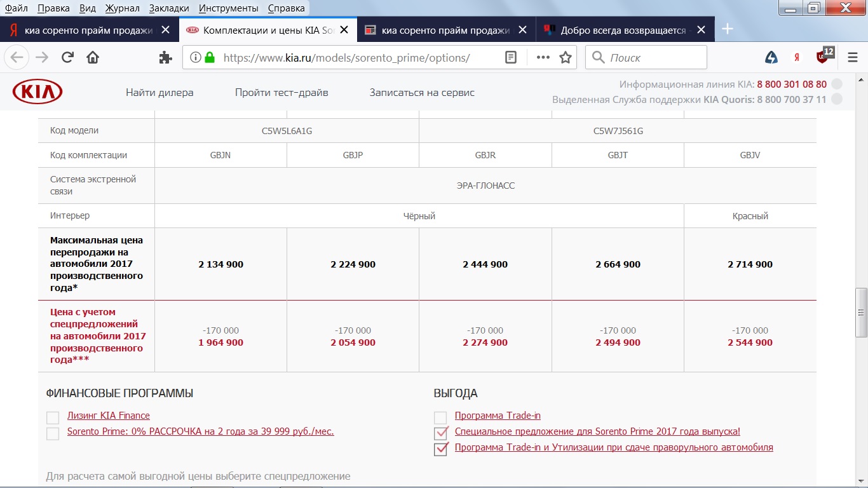Open the Правка menu

(54, 8)
